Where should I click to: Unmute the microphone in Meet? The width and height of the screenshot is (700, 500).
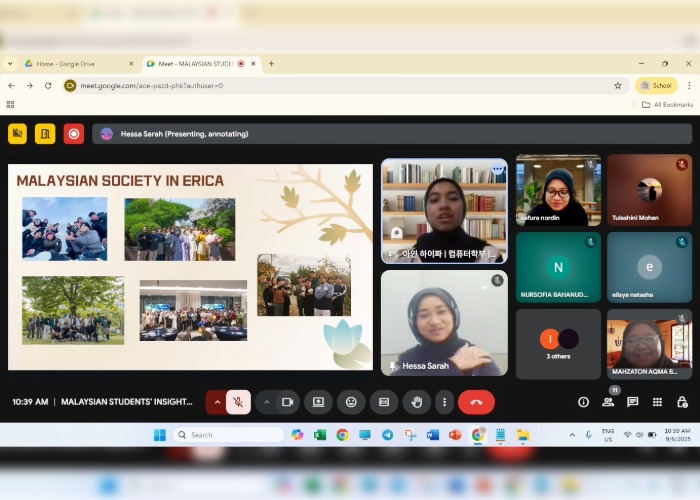[239, 402]
